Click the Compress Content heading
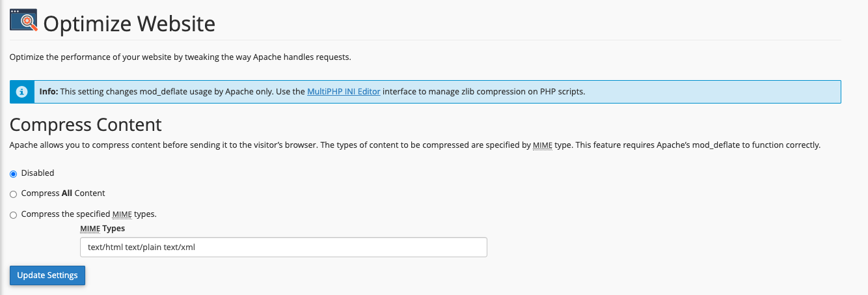This screenshot has width=868, height=295. (x=86, y=124)
